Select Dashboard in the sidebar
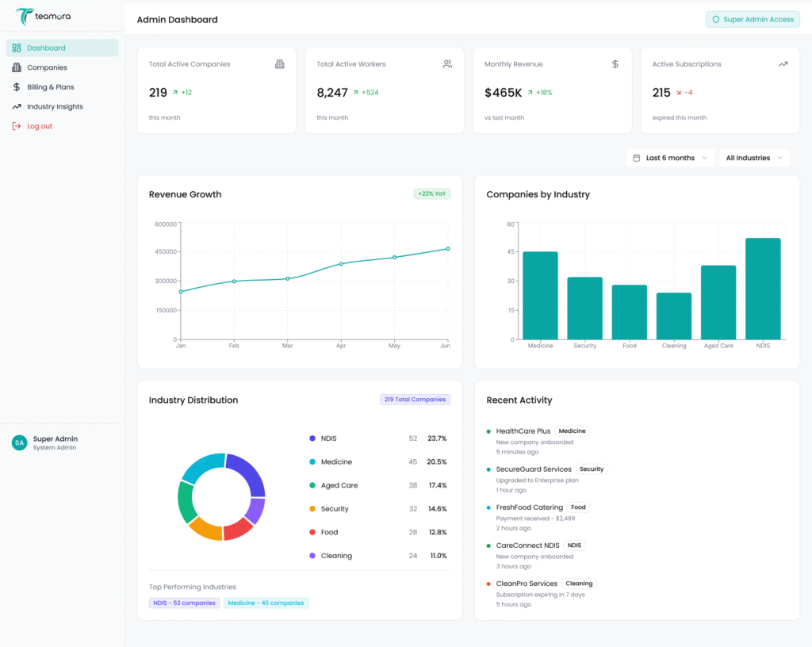Screen dimensions: 812x647 46,48
